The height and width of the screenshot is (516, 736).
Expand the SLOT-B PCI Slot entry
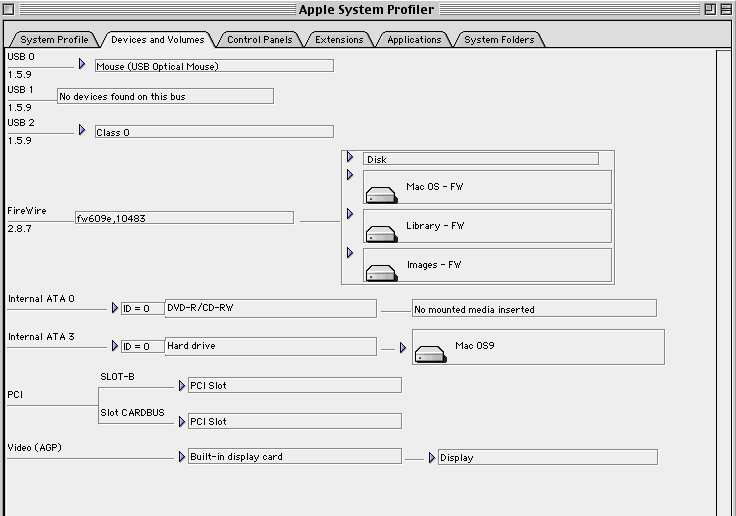click(182, 385)
